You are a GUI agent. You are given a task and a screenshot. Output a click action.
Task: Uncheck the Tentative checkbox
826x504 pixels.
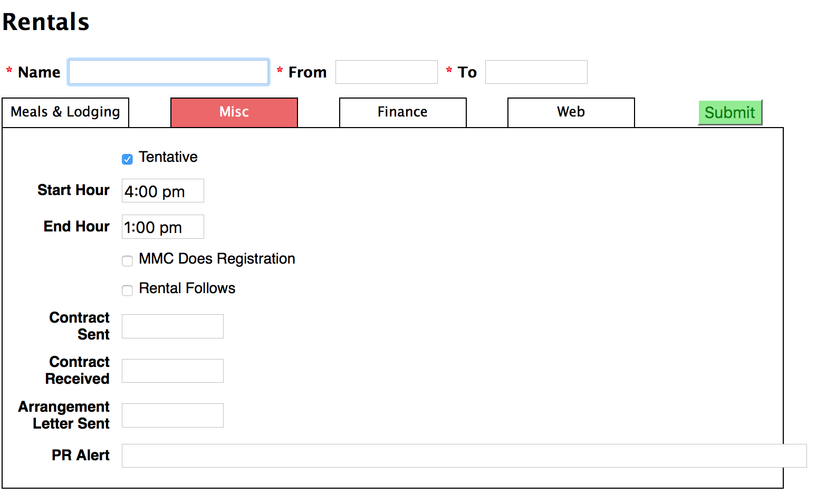pyautogui.click(x=127, y=159)
